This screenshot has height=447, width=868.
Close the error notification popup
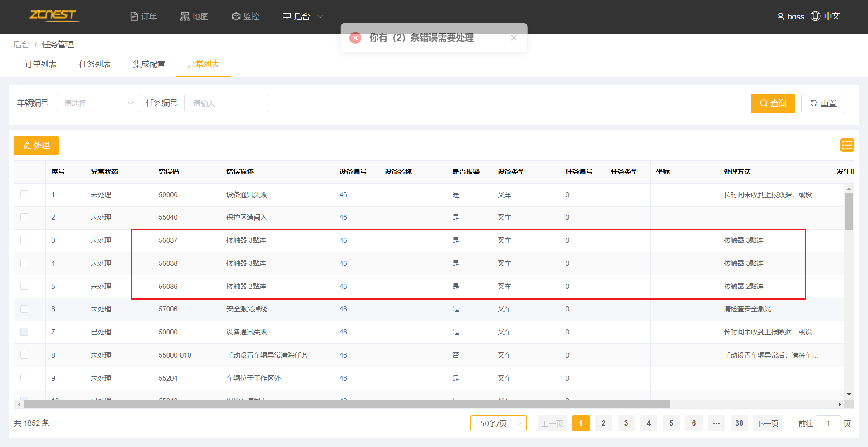click(x=514, y=38)
